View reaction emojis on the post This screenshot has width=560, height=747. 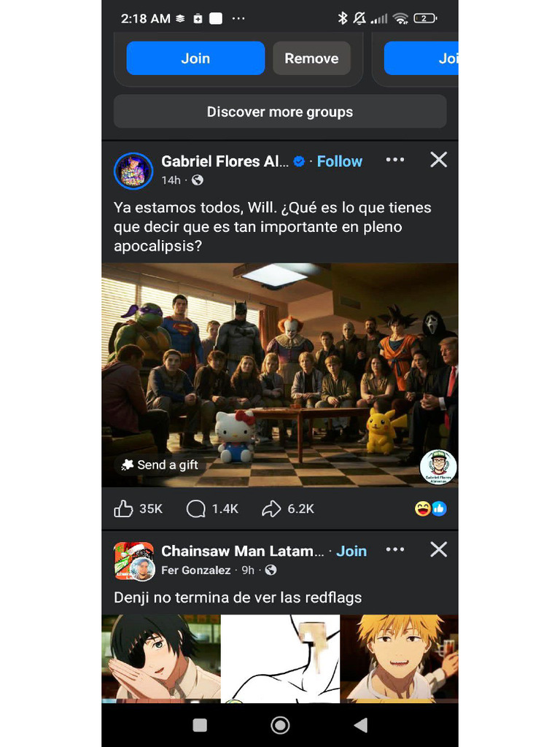coord(430,508)
